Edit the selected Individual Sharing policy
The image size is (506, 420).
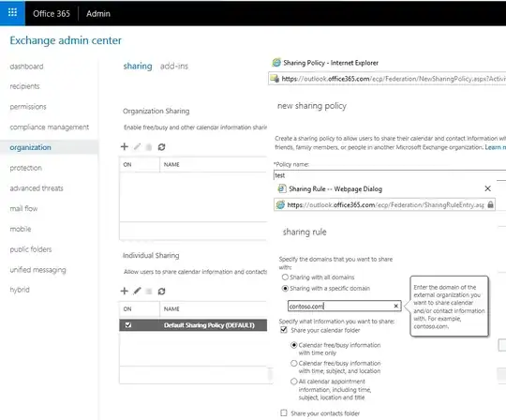pyautogui.click(x=137, y=292)
